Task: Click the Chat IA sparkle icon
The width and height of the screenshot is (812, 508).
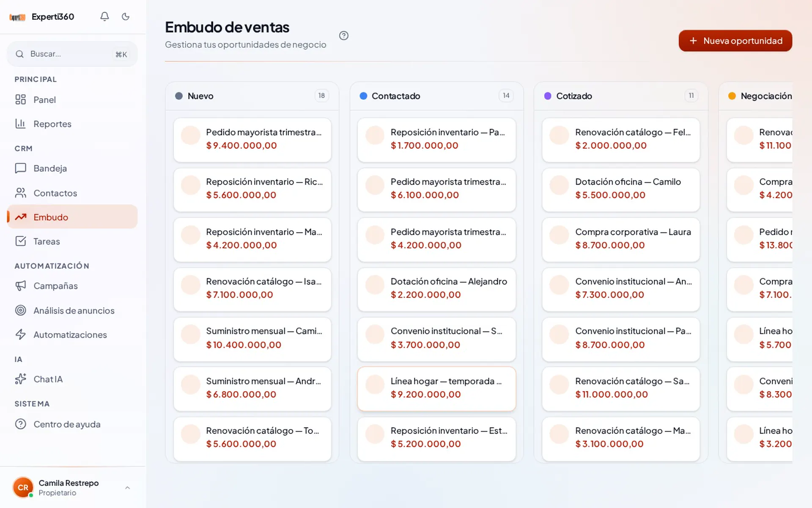Action: [x=20, y=379]
